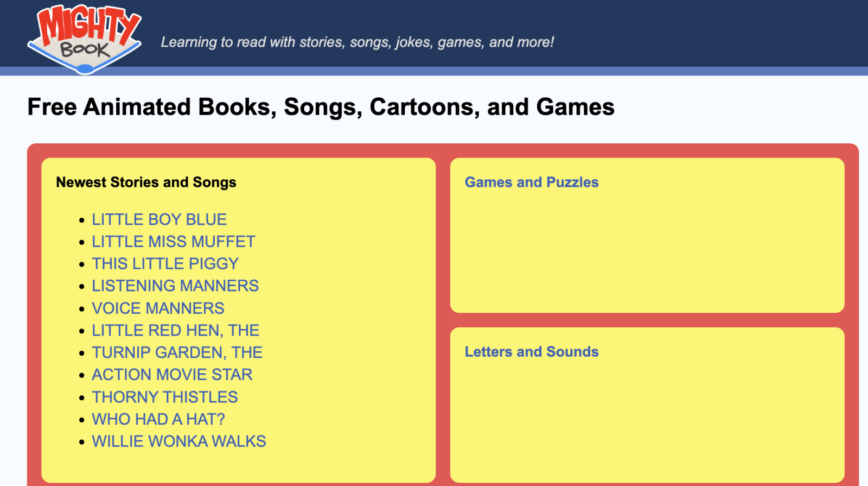Screen dimensions: 868x486
Task: Go to Letters and Sounds section
Action: (x=531, y=352)
